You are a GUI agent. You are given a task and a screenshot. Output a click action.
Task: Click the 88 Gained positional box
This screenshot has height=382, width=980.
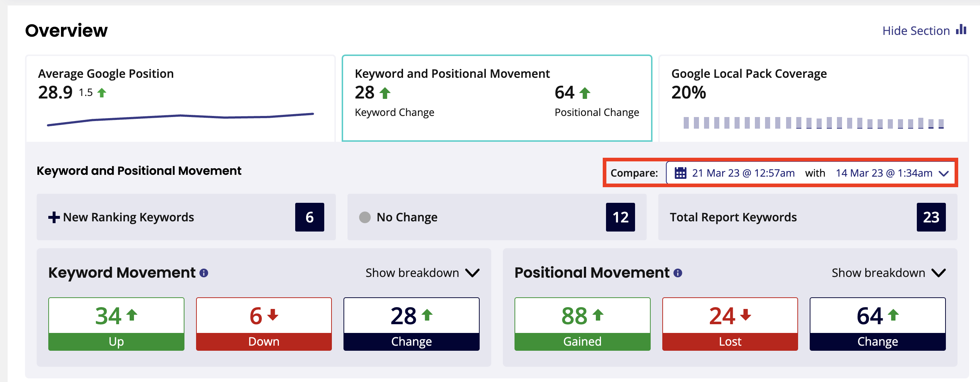click(x=582, y=324)
